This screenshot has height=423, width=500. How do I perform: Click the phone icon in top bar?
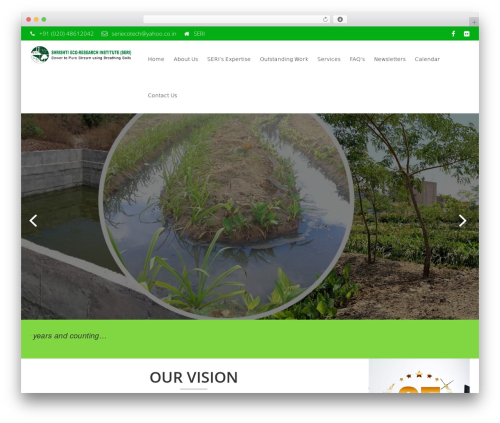tap(32, 34)
